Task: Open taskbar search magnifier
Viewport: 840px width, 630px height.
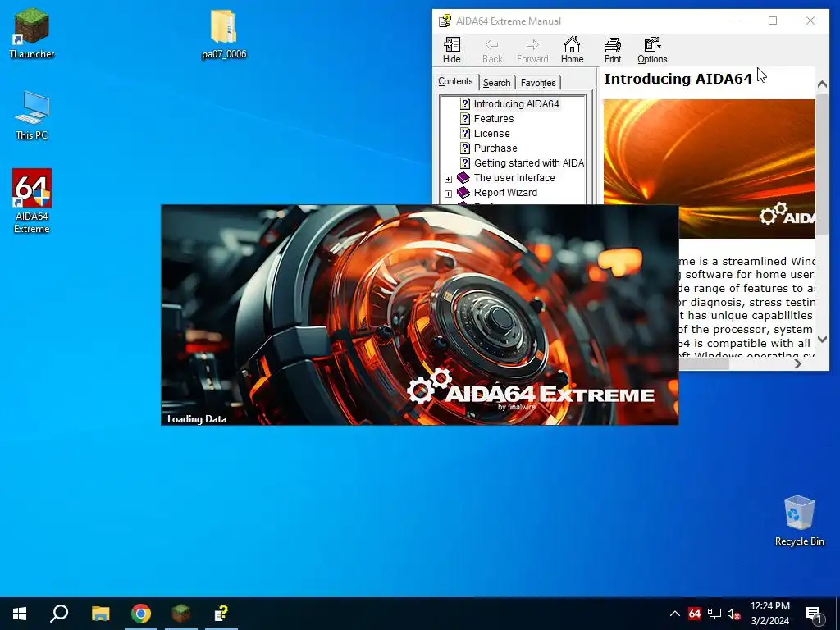Action: point(59,614)
